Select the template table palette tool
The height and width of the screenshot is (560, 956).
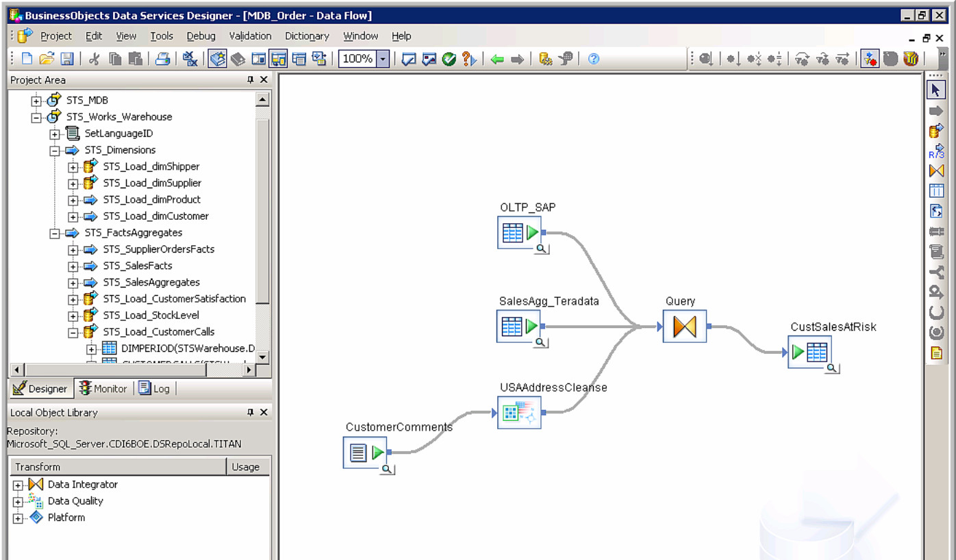click(936, 191)
